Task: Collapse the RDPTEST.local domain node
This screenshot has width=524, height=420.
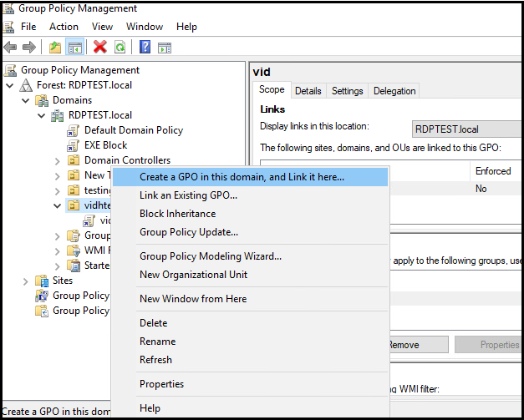Action: click(x=42, y=115)
